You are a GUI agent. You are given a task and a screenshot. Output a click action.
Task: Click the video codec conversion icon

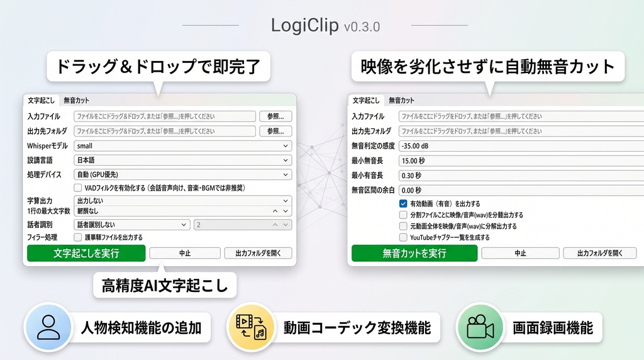251,327
